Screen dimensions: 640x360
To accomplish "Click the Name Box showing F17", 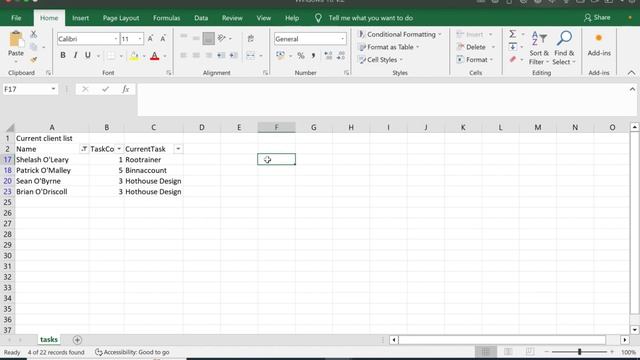I will pyautogui.click(x=26, y=89).
